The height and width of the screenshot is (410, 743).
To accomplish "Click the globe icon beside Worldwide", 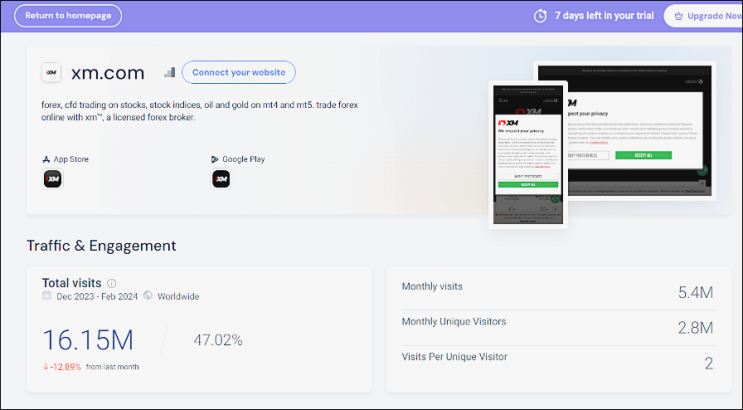I will (x=148, y=296).
